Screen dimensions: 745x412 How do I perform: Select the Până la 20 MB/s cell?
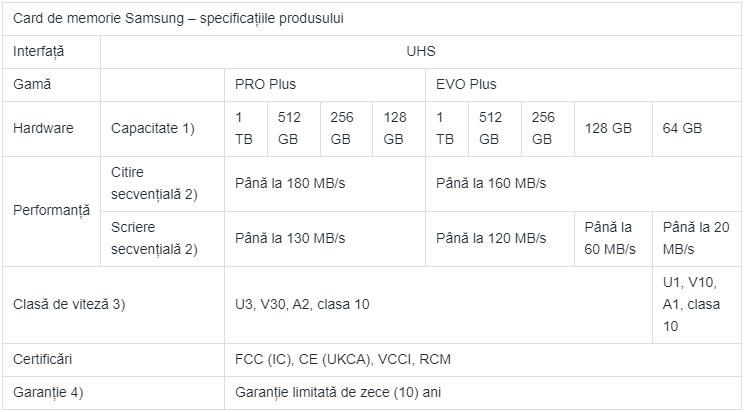(x=695, y=238)
